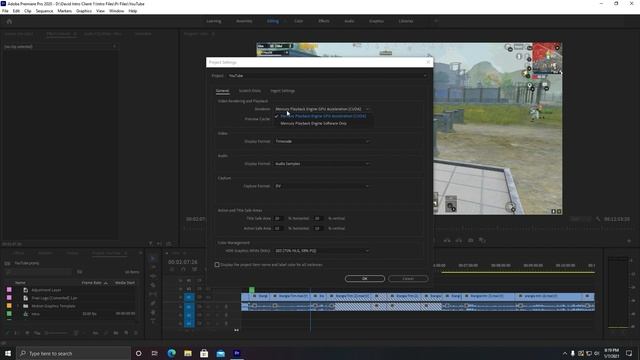Click OK in Project Settings dialog
Screen dimensions: 640x360
[364, 278]
